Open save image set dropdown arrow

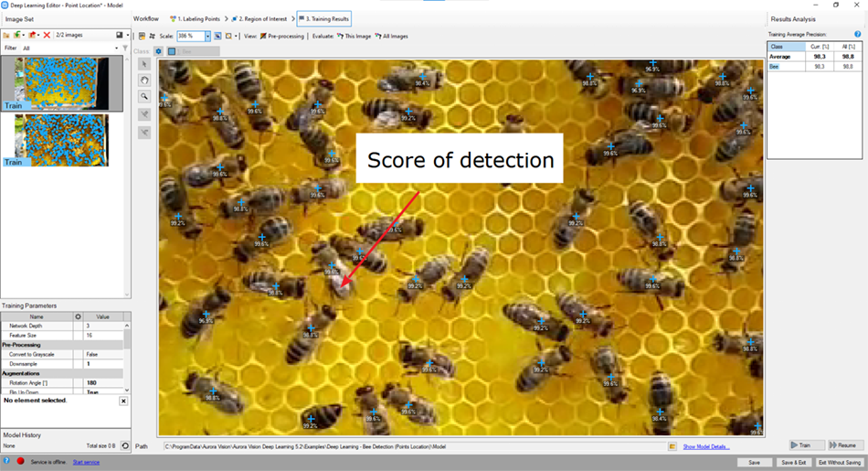(x=128, y=35)
